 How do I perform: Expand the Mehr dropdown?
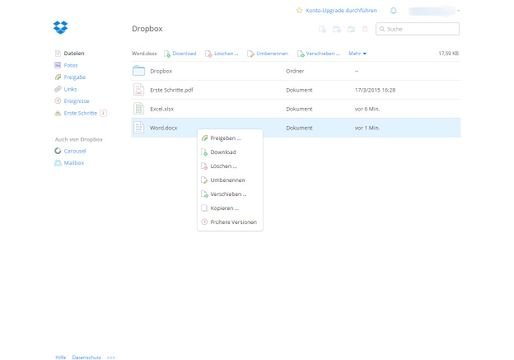(357, 53)
